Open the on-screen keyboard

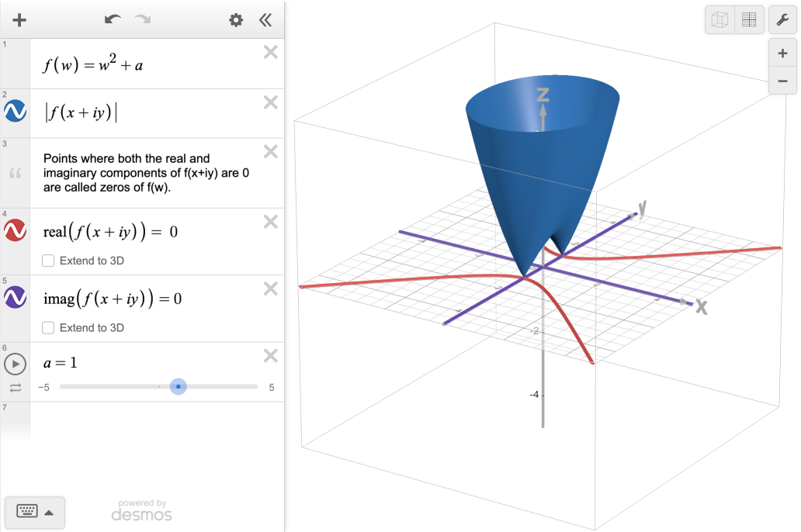(35, 512)
